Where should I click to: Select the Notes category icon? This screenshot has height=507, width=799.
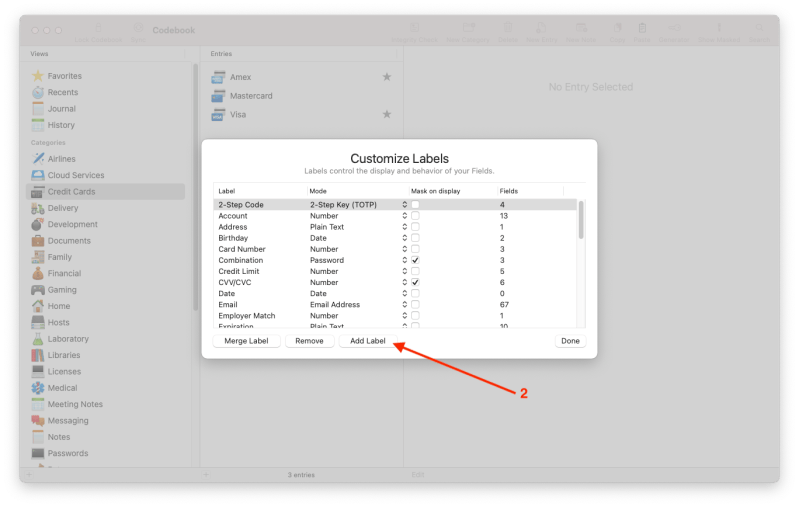point(38,437)
